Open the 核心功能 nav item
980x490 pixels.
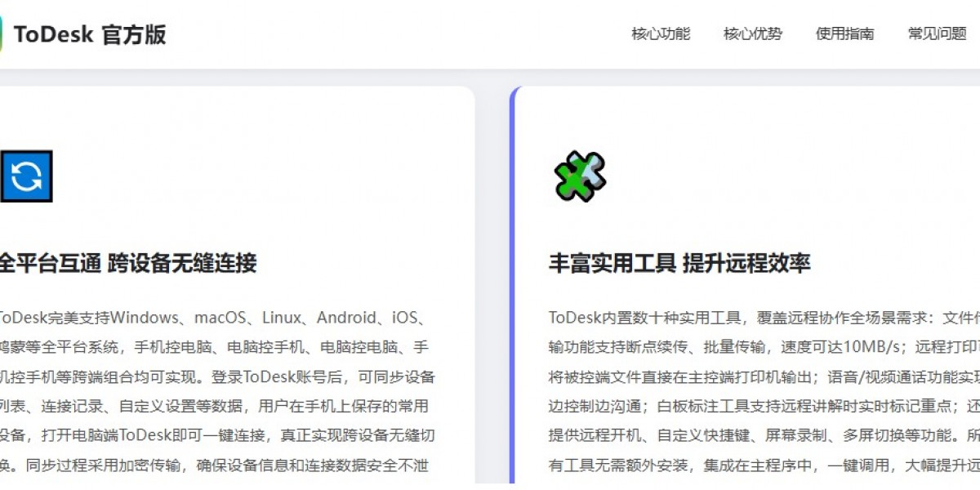661,33
